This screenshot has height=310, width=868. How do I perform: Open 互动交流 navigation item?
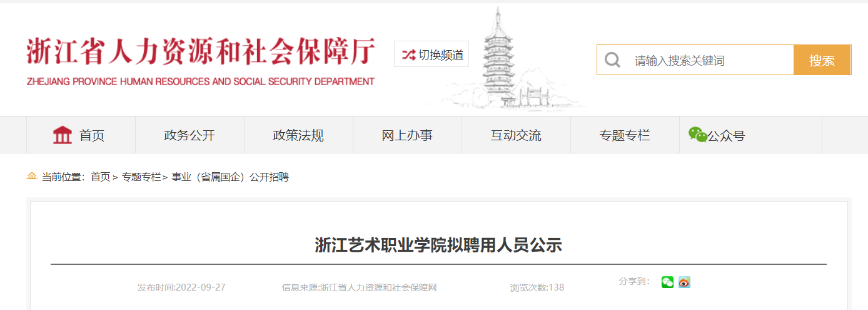[x=516, y=135]
